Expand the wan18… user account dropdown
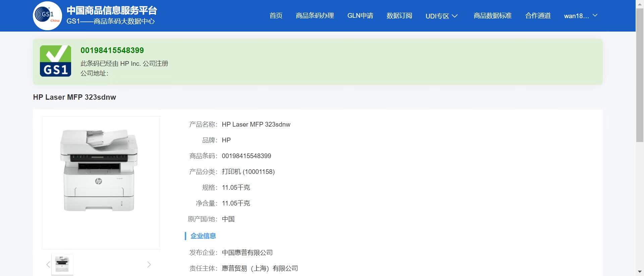 581,16
